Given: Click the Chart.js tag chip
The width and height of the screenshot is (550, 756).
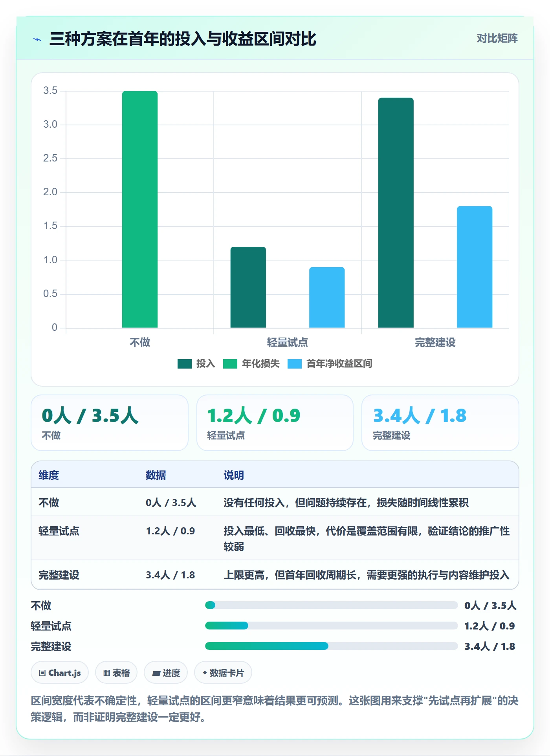Looking at the screenshot, I should (x=60, y=673).
